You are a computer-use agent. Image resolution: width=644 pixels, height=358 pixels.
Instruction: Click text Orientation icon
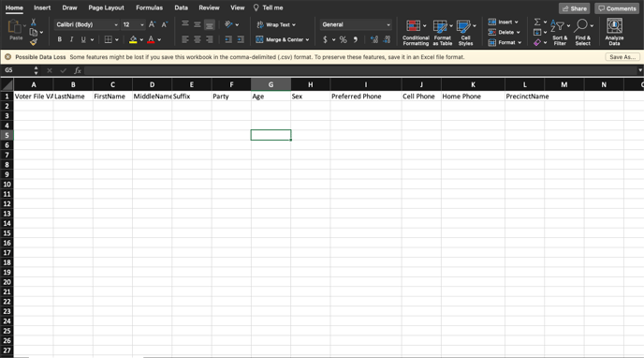[228, 24]
